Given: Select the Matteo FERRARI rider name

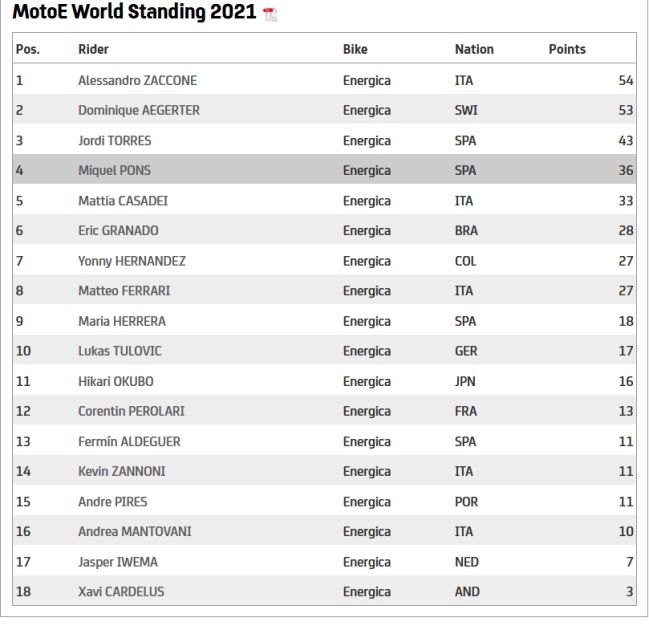Looking at the screenshot, I should point(124,291).
